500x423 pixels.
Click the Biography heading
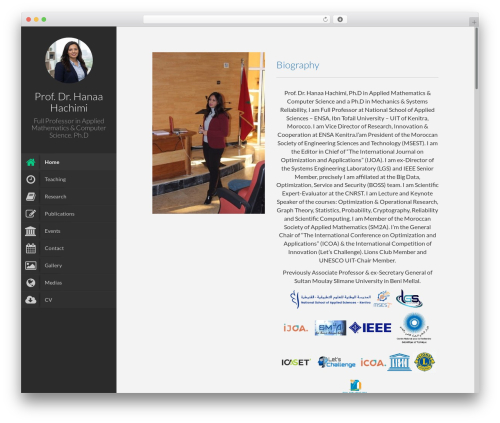pyautogui.click(x=298, y=65)
